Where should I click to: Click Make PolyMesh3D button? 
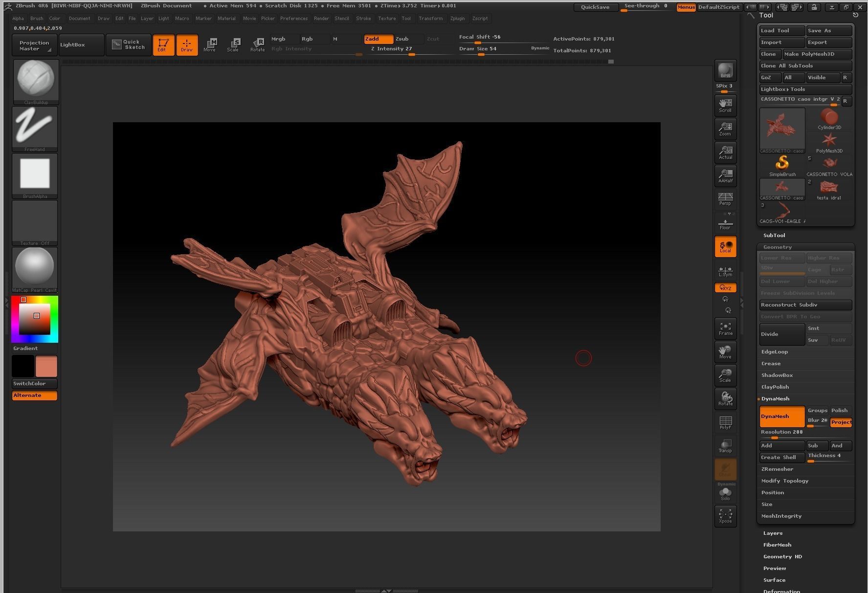click(x=817, y=54)
